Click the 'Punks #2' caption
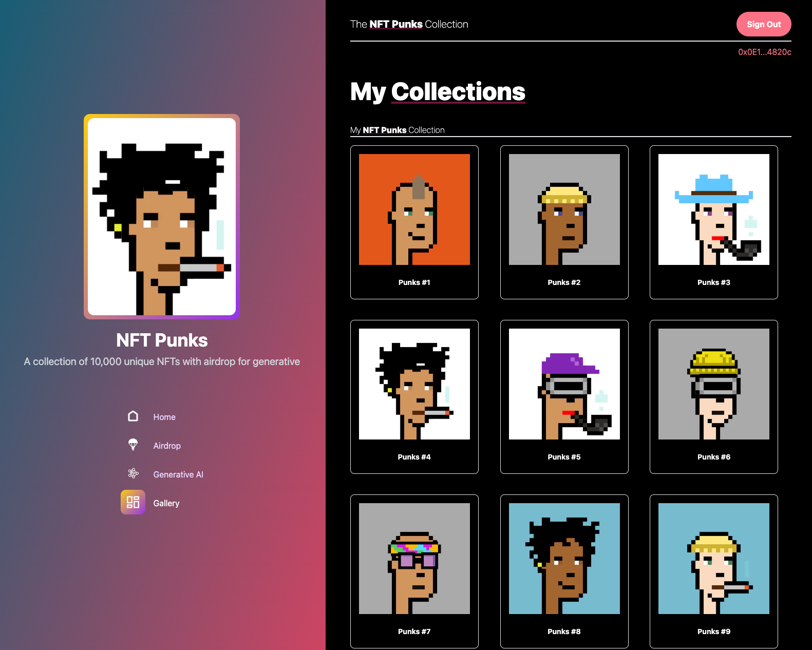This screenshot has width=812, height=650. 564,282
